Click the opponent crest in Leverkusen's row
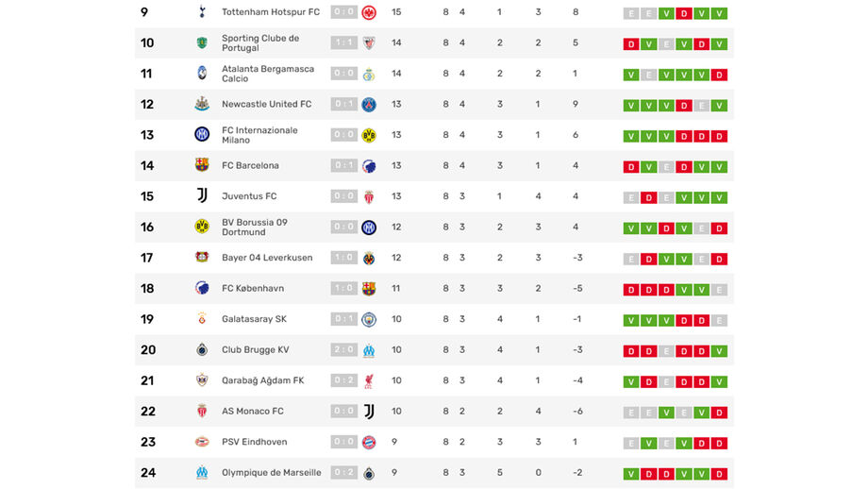Viewport: 868px width, 489px height. (369, 258)
